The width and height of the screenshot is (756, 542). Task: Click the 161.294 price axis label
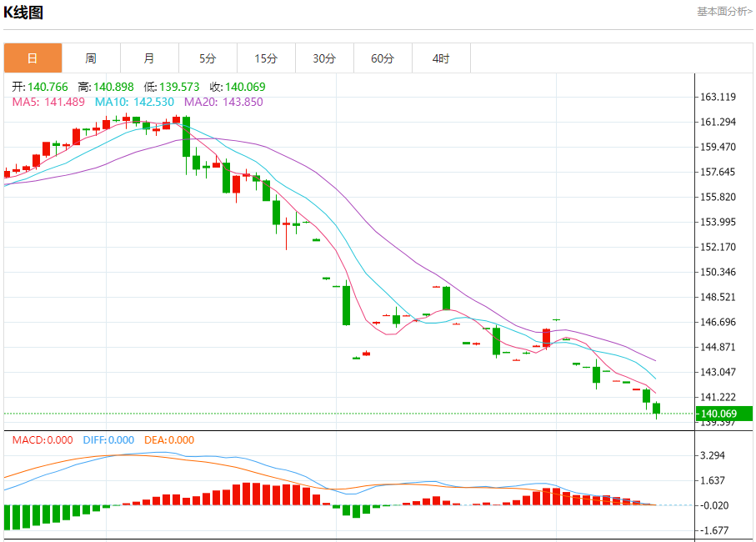pos(718,122)
